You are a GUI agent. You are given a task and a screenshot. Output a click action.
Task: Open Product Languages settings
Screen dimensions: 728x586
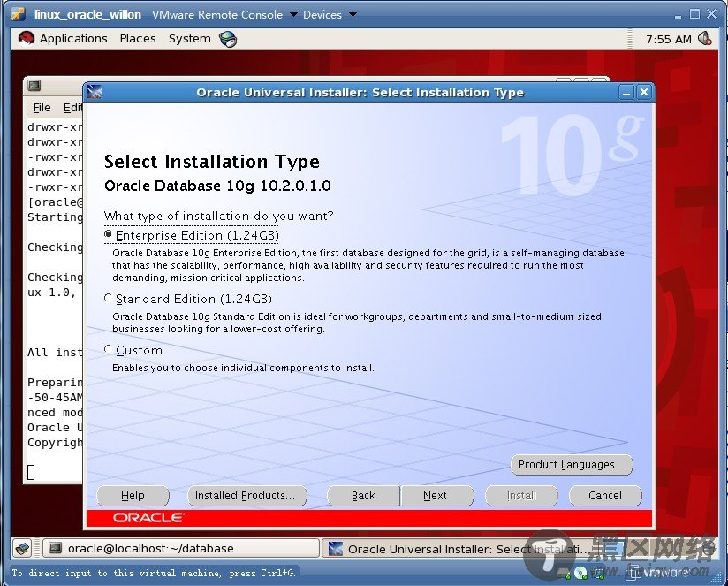click(572, 464)
